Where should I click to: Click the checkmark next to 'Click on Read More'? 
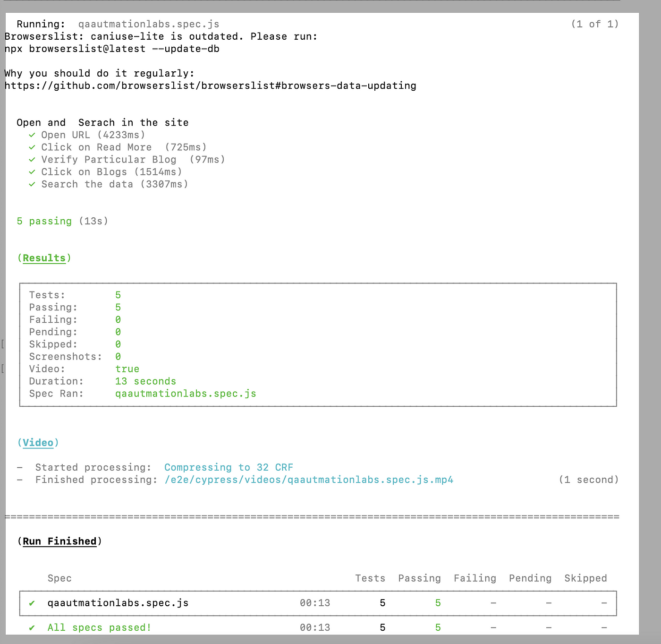click(32, 147)
